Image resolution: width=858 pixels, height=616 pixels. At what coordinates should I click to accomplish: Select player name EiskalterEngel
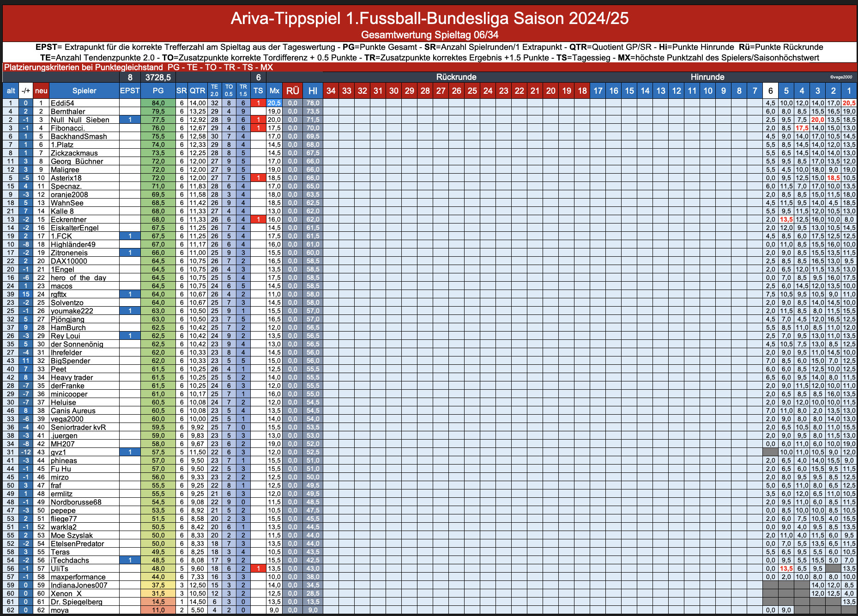(x=74, y=228)
